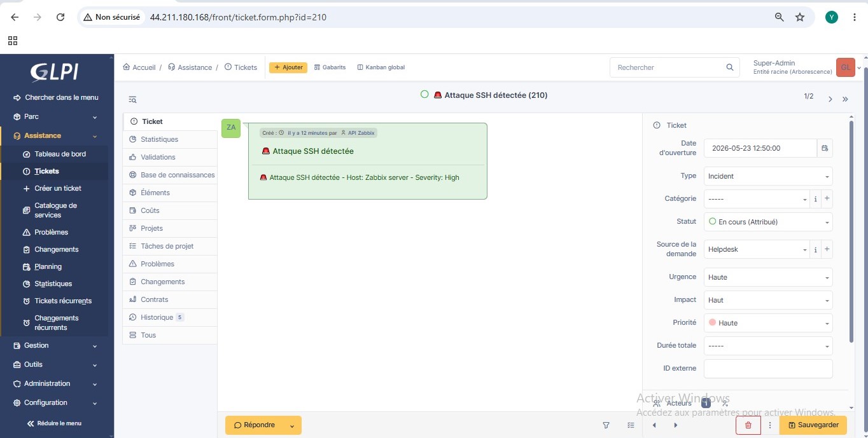Open the Répondre split button arrow
The width and height of the screenshot is (868, 438).
[x=292, y=425]
